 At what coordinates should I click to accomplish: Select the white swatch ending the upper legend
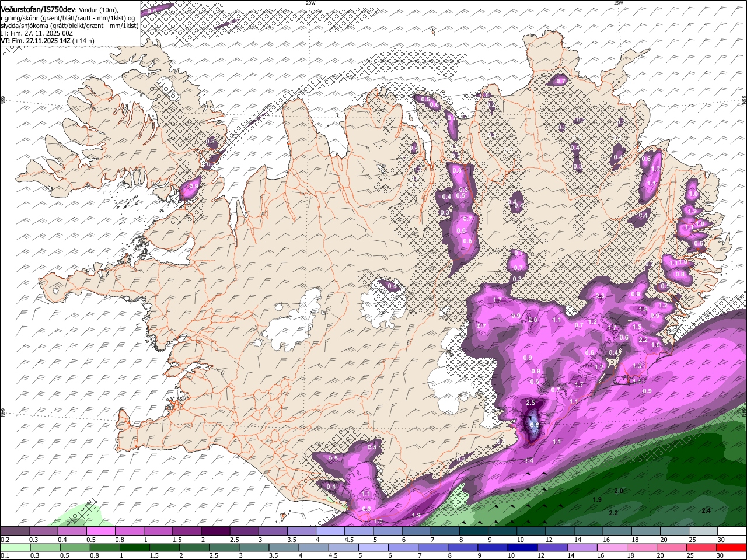tap(732, 531)
